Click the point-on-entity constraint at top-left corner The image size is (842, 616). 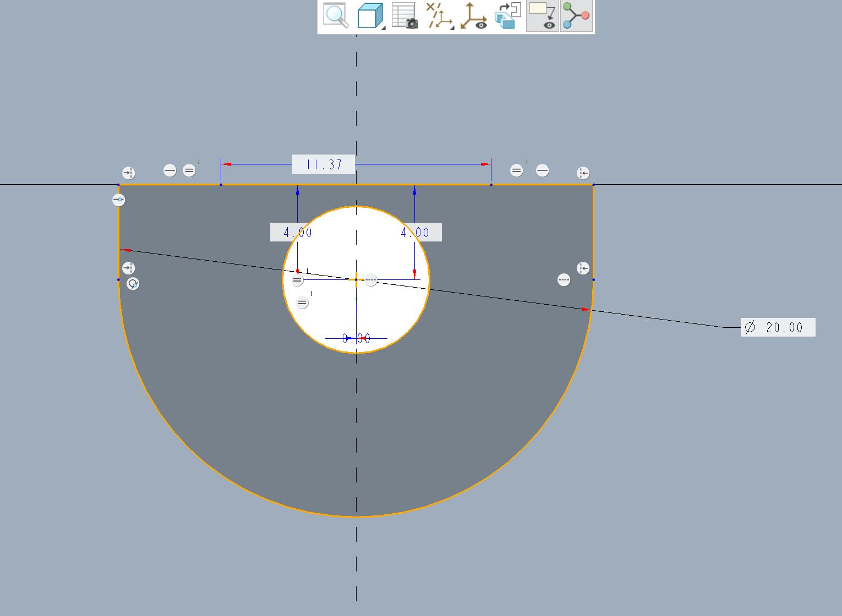(x=119, y=200)
